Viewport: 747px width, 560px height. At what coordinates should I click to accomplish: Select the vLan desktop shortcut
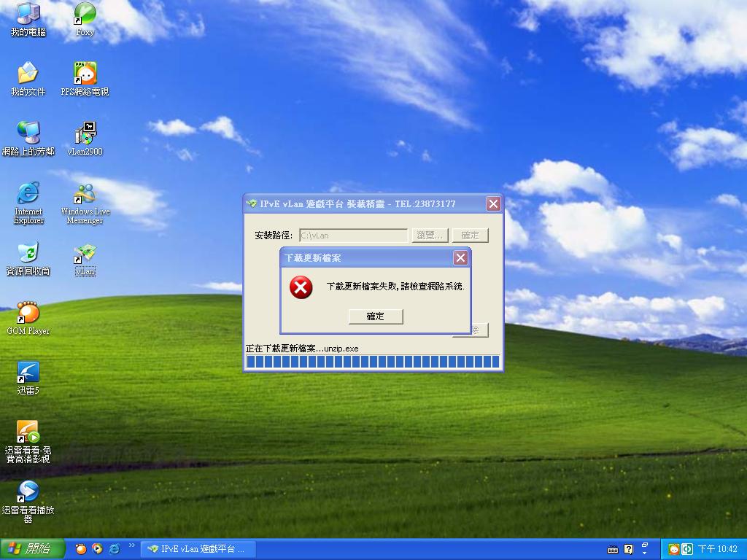click(x=85, y=259)
